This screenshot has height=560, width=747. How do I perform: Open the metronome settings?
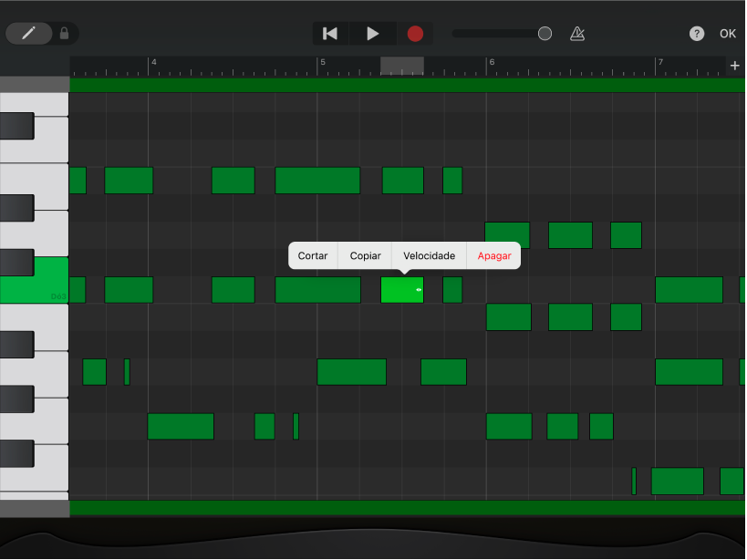click(576, 33)
